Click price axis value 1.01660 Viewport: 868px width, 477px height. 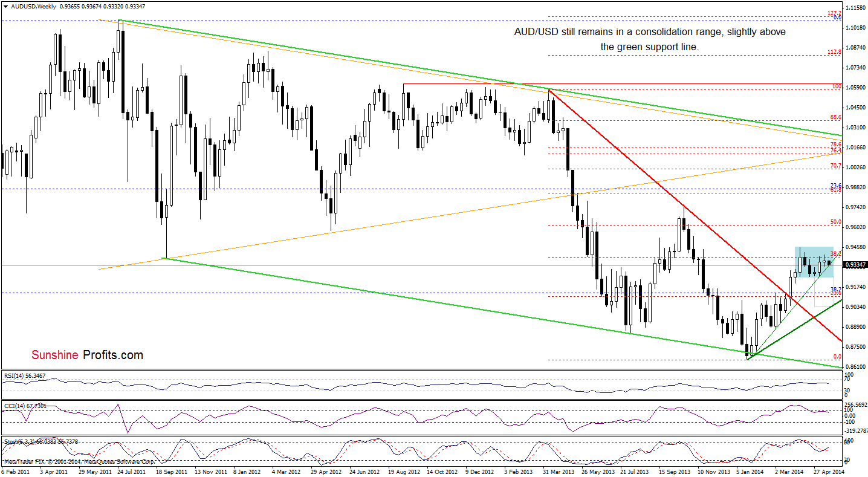855,148
